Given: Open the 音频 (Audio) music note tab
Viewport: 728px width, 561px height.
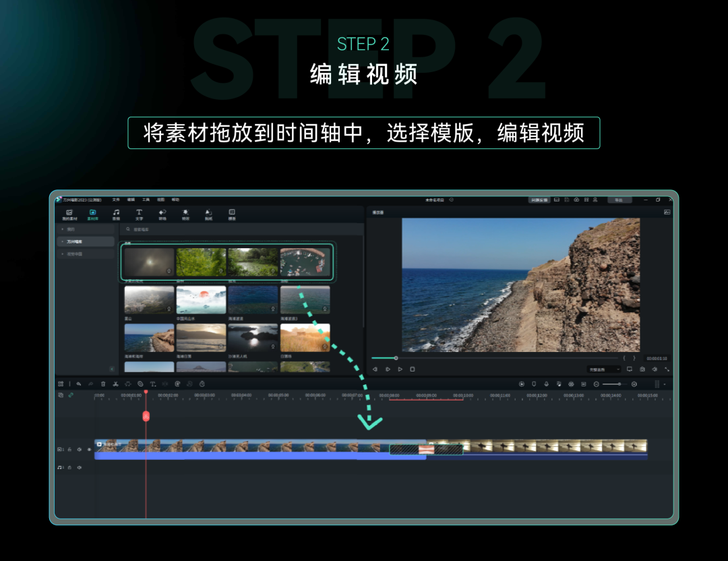Looking at the screenshot, I should [x=116, y=214].
